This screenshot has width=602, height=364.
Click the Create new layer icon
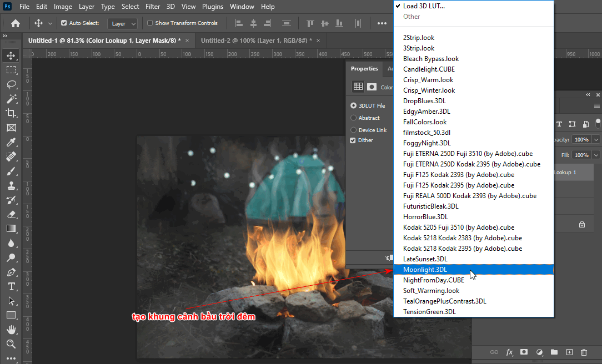point(569,352)
